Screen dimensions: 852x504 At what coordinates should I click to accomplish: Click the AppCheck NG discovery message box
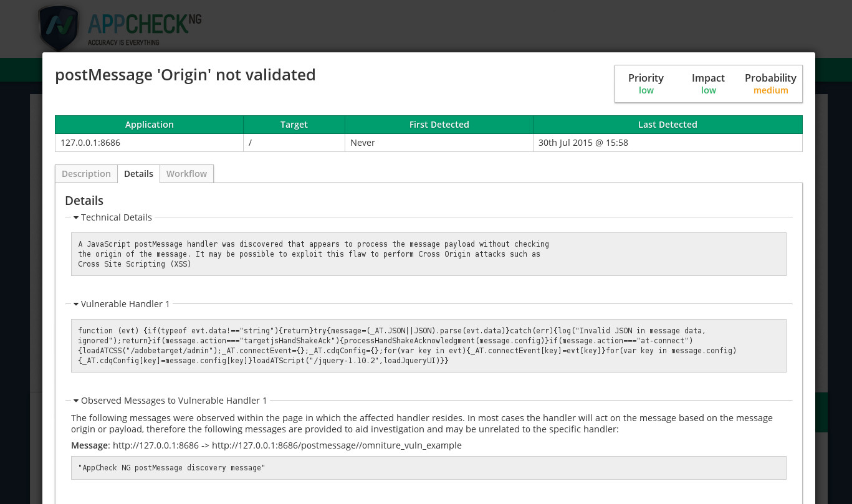428,468
